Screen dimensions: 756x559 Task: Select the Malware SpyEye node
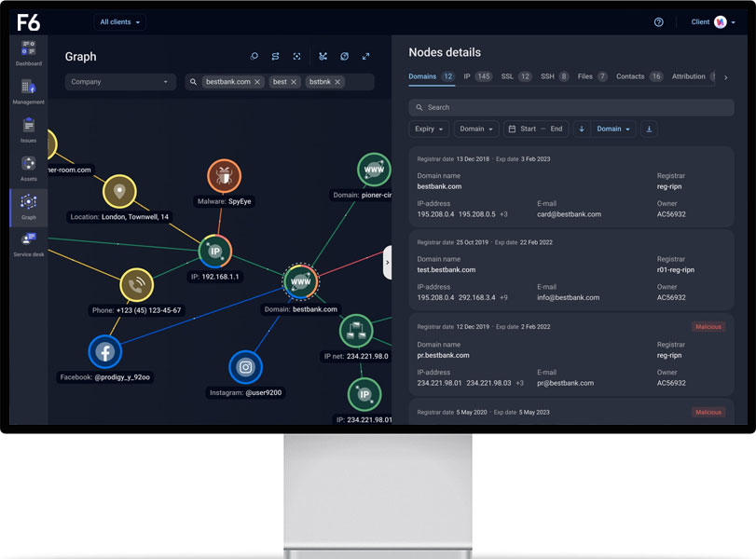[x=225, y=176]
